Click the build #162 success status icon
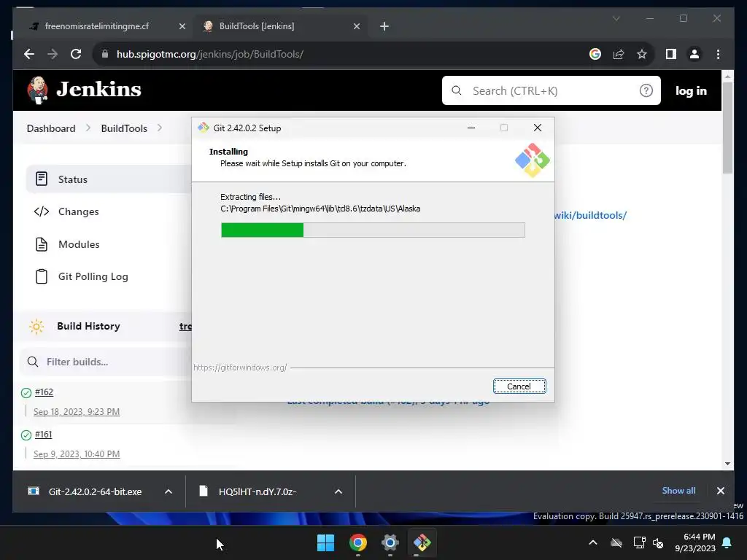This screenshot has height=560, width=747. click(x=26, y=393)
